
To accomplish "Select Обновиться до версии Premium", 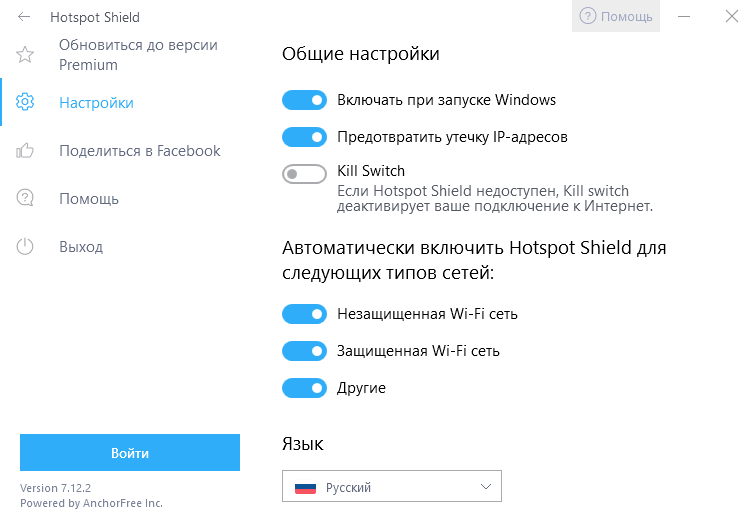I will point(138,55).
